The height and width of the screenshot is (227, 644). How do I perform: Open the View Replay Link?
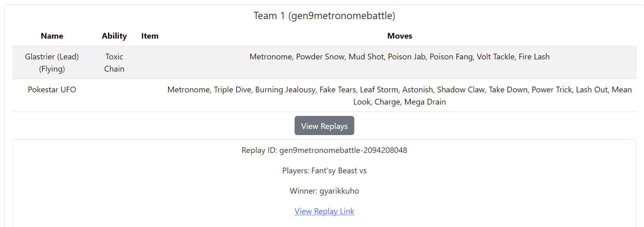tap(324, 211)
